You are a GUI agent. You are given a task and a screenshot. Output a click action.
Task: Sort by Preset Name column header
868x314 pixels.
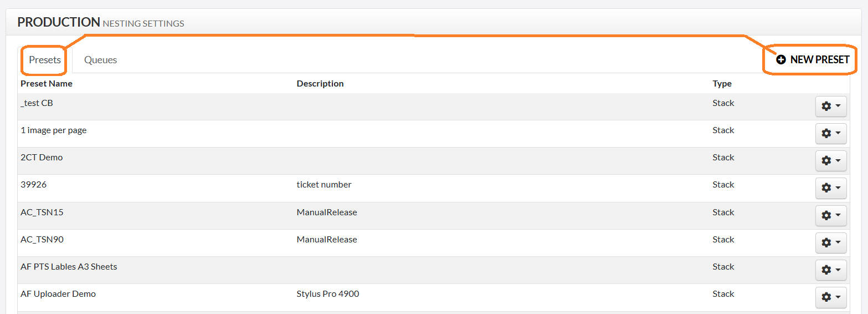click(47, 84)
